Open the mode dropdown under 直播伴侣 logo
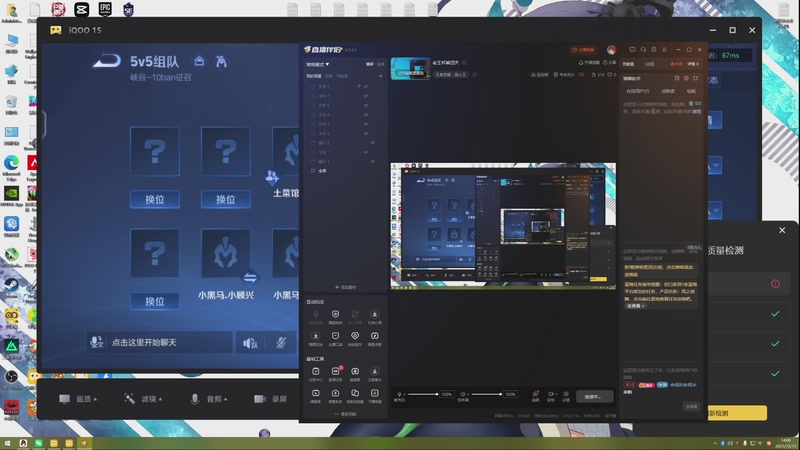This screenshot has width=800, height=450. (x=317, y=64)
